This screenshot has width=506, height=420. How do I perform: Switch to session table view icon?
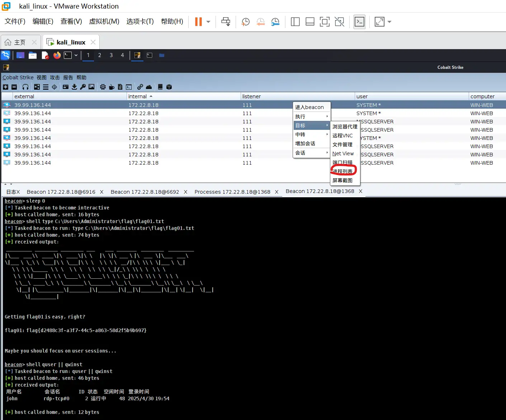[x=46, y=87]
